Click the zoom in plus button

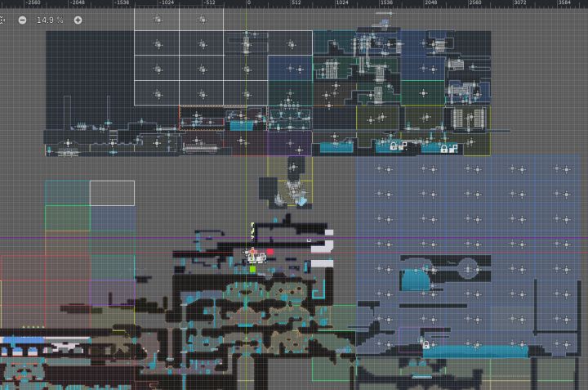coord(78,20)
